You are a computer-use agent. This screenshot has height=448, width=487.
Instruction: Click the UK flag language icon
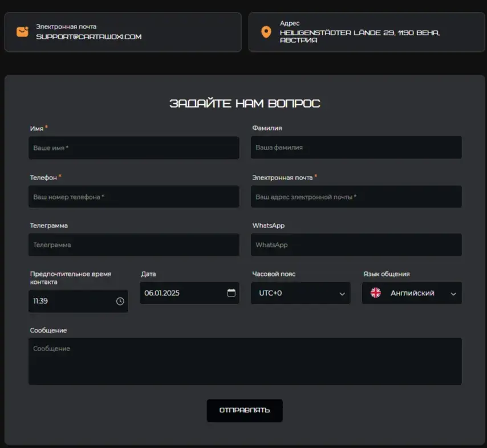pos(375,293)
